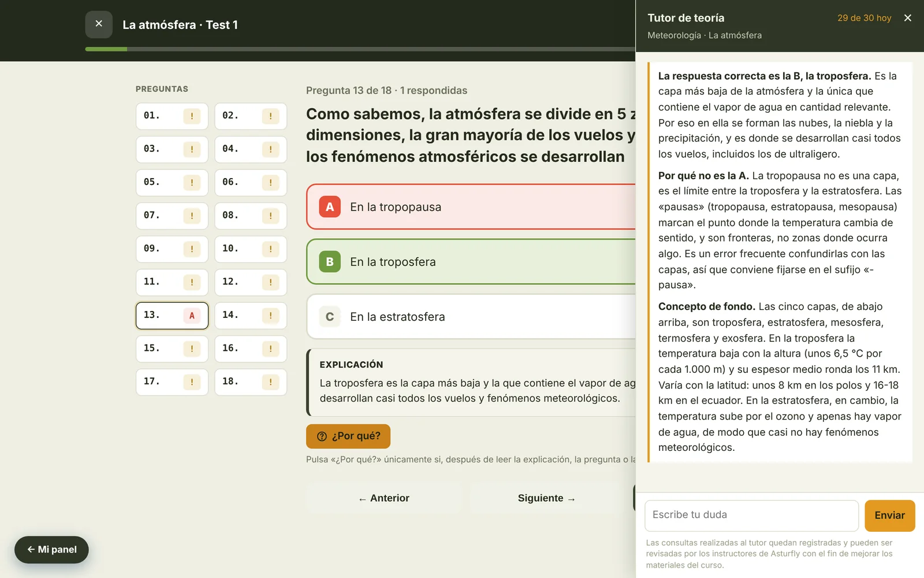Go to question 07
Viewport: 924px width, 578px height.
tap(172, 216)
